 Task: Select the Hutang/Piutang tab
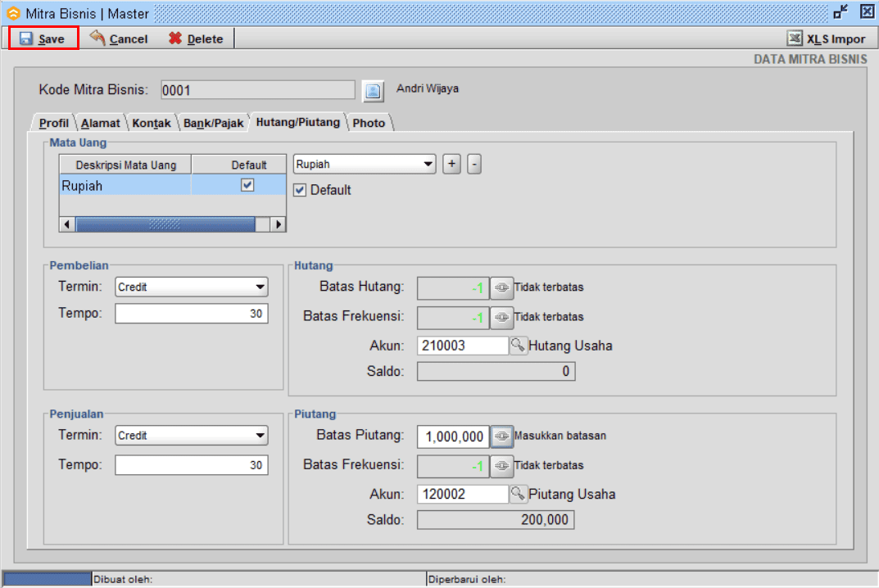tap(297, 122)
